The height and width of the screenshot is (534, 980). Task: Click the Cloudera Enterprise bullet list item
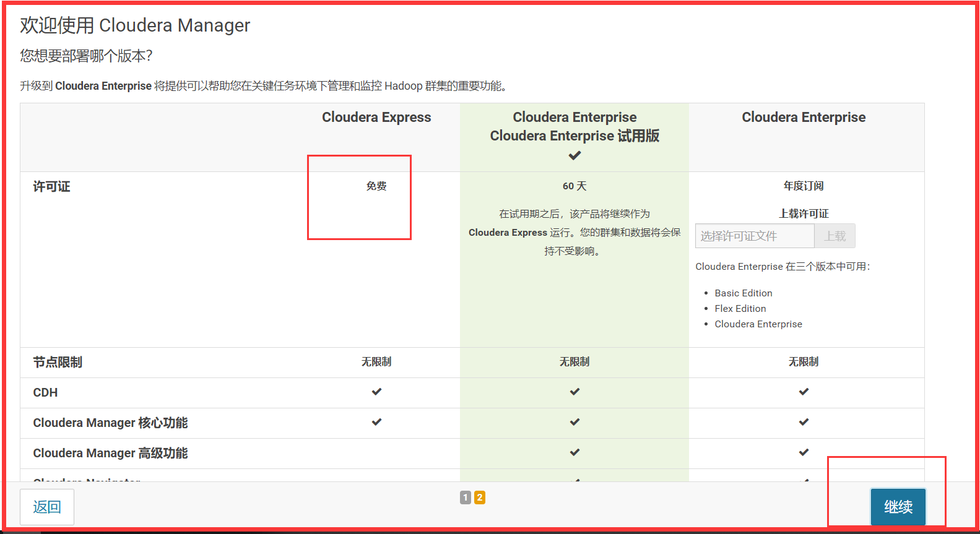pos(758,324)
